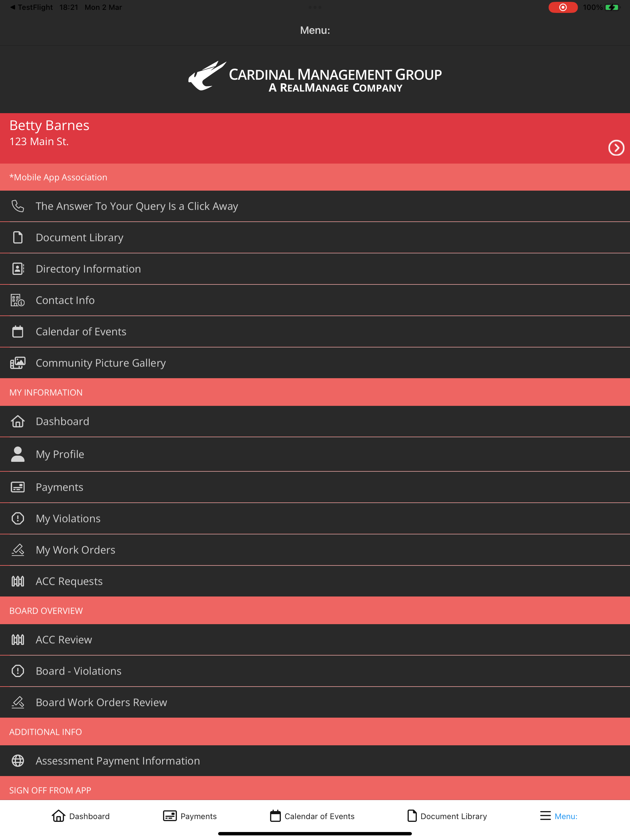Return to TestFlight via status bar back link

tap(31, 7)
